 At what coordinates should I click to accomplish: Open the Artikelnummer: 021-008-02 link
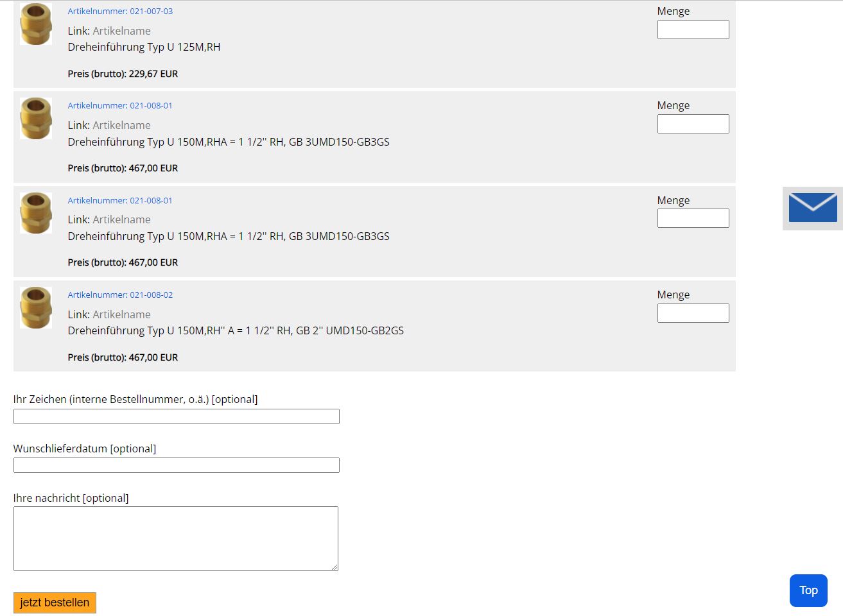click(120, 295)
